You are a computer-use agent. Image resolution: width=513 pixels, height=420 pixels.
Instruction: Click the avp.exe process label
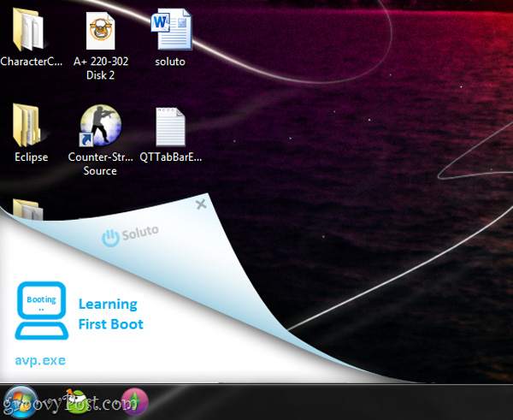click(x=39, y=360)
